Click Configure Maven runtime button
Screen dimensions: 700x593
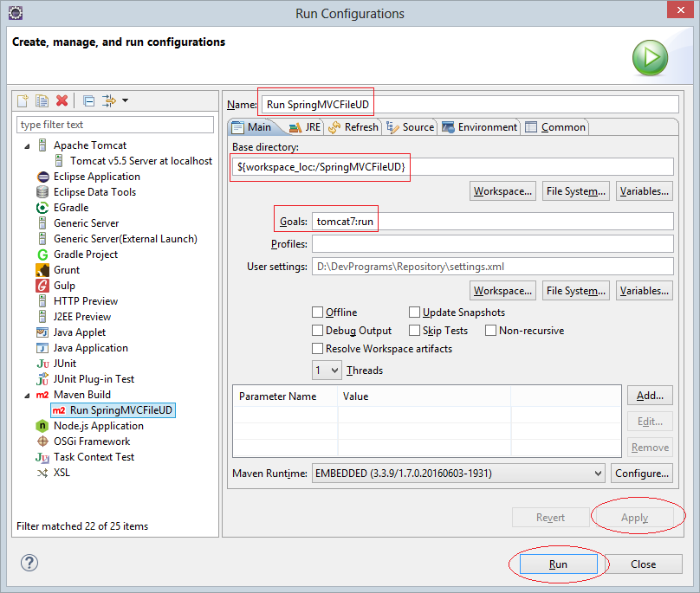click(x=641, y=474)
